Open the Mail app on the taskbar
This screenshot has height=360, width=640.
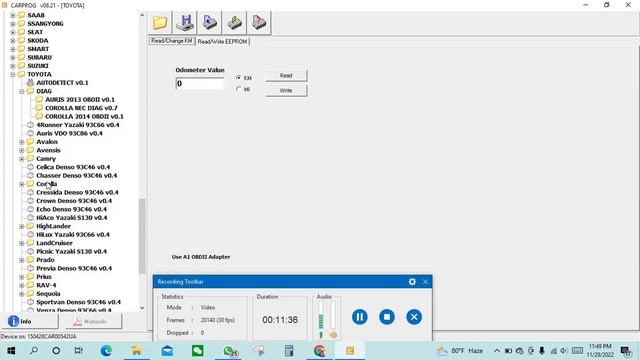[167, 351]
